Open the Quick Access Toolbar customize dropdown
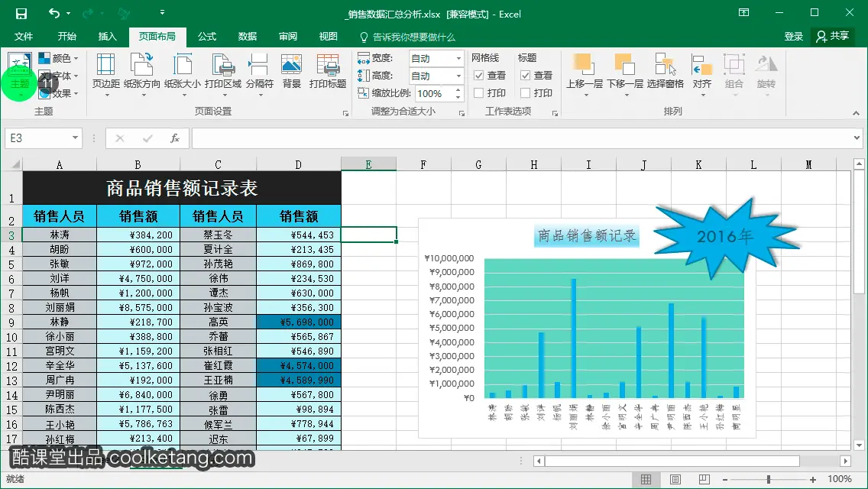The image size is (868, 489). click(x=162, y=12)
